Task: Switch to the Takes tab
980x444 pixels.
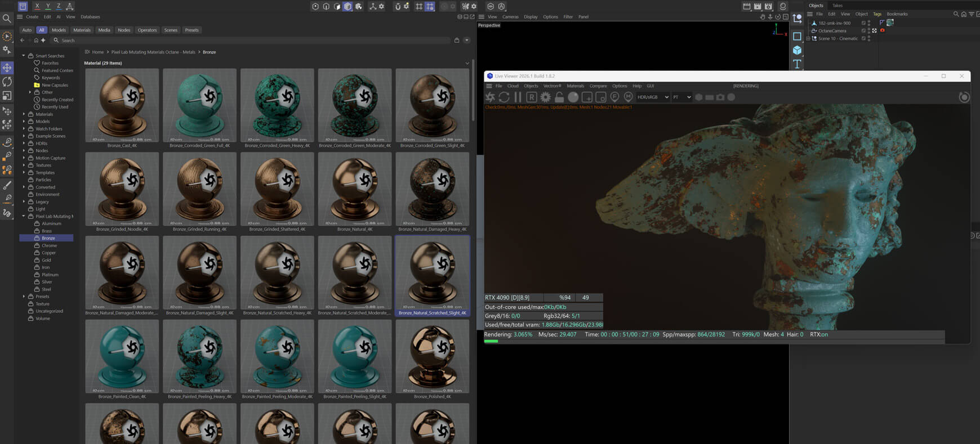Action: point(838,6)
